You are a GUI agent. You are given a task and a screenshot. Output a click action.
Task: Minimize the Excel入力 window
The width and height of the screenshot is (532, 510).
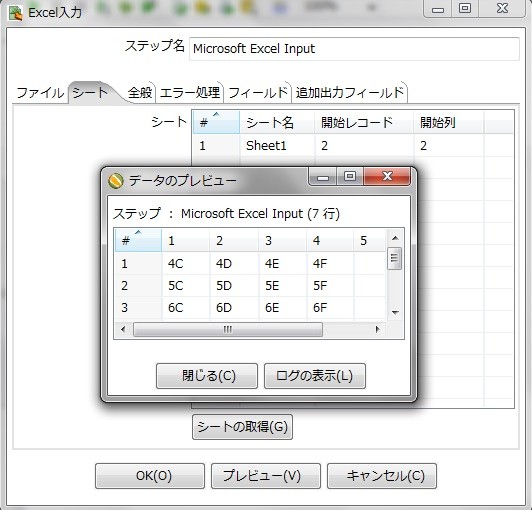click(438, 8)
